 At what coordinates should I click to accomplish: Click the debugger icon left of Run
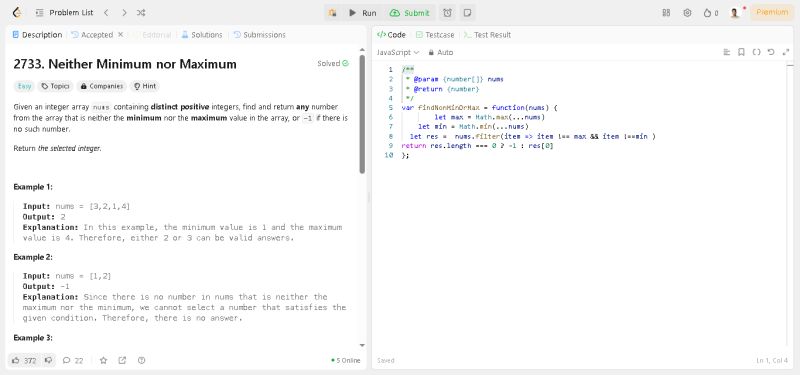(332, 13)
